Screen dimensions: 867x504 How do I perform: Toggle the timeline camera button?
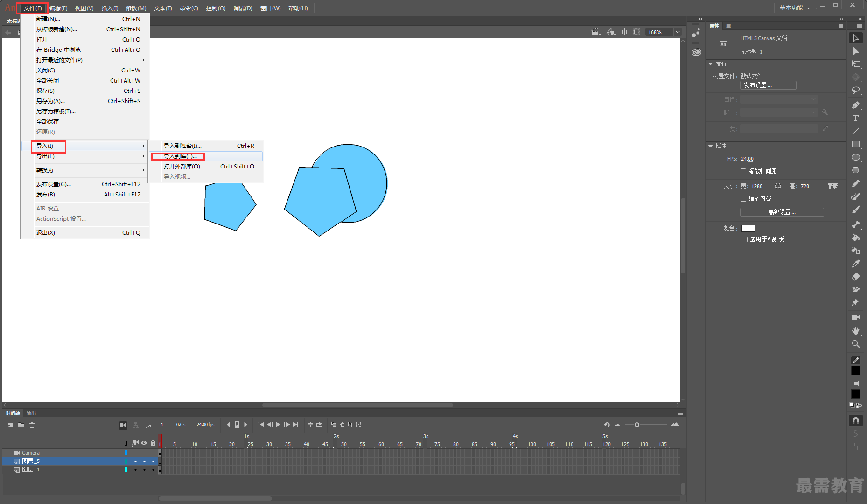coord(123,425)
